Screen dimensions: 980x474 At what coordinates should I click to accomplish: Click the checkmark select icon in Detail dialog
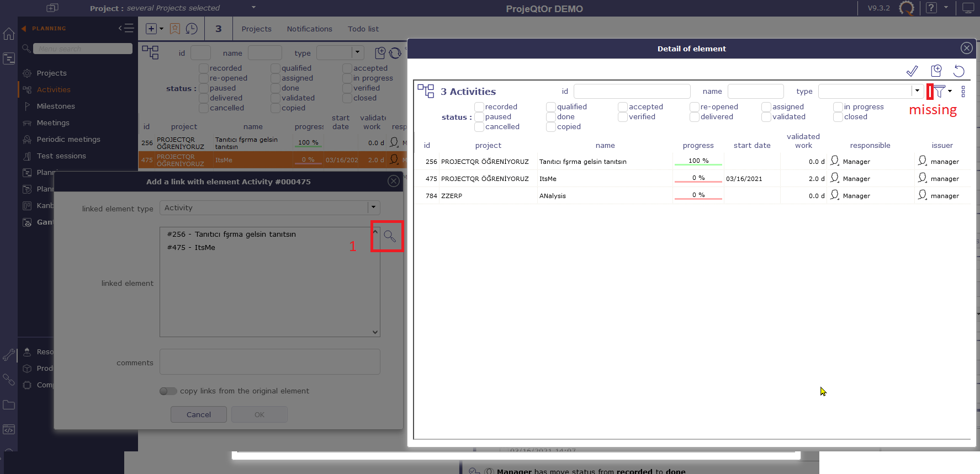pos(912,71)
